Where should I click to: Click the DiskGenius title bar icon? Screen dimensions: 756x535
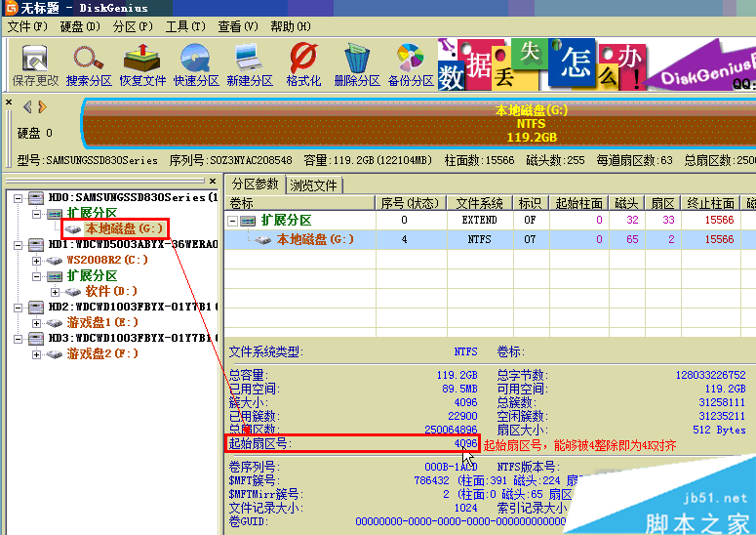(x=11, y=7)
